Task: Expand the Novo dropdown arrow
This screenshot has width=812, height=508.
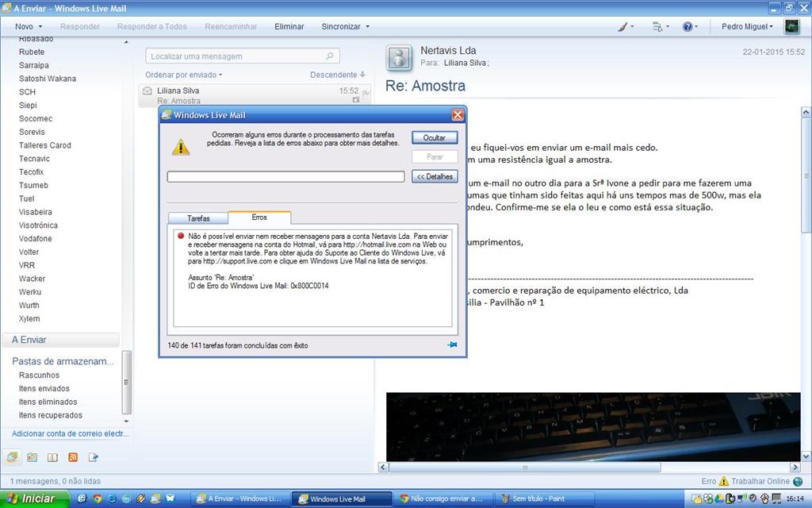Action: point(40,26)
